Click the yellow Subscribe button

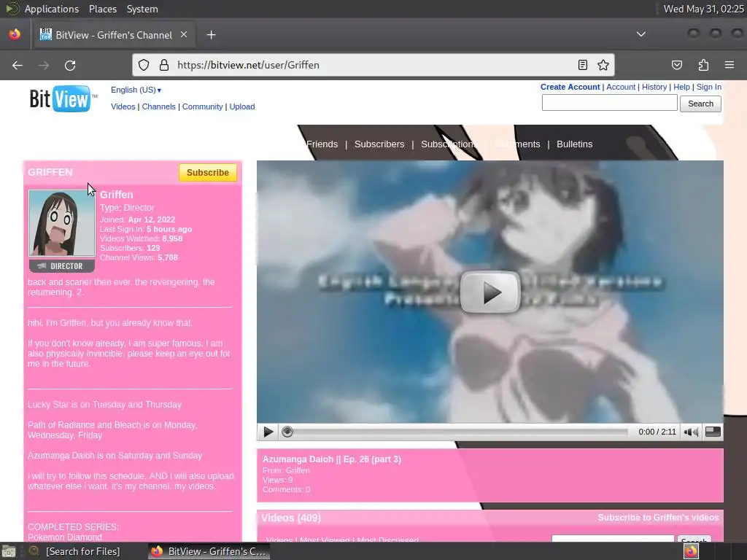point(208,172)
